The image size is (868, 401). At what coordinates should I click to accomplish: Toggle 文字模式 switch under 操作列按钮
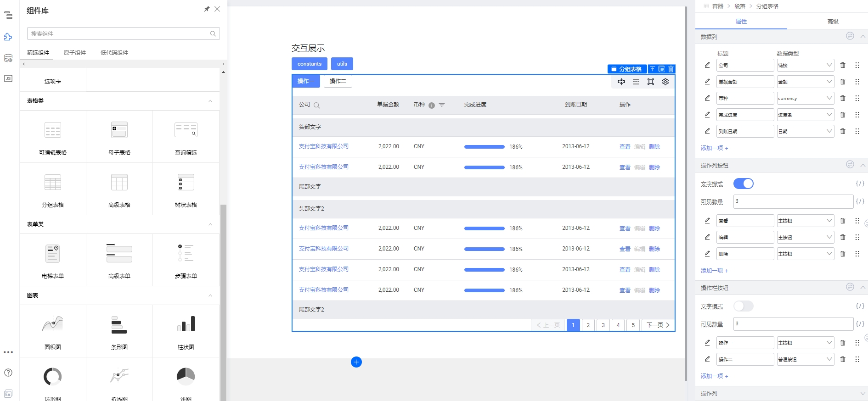click(x=744, y=184)
